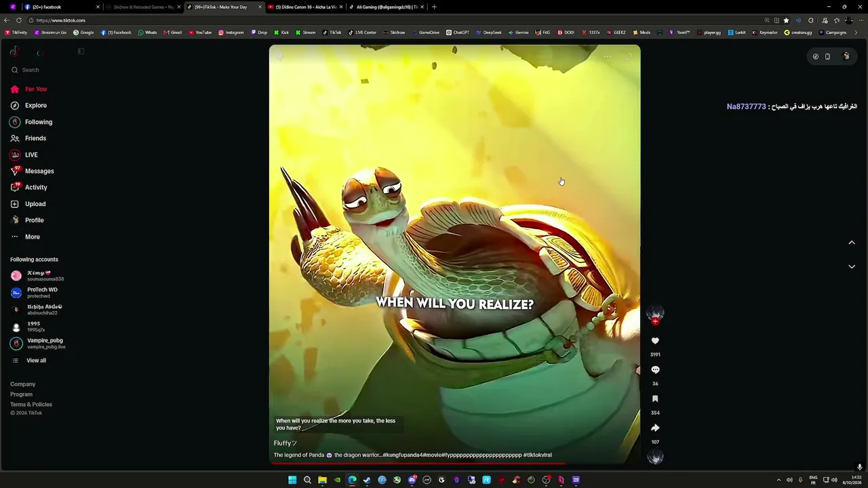Open the Fluffy creator name on the video
The height and width of the screenshot is (488, 868).
pos(285,443)
